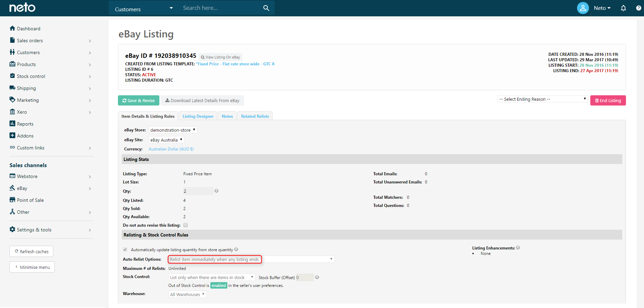This screenshot has width=644, height=308.
Task: Click the Point of Sale icon
Action: tap(13, 200)
